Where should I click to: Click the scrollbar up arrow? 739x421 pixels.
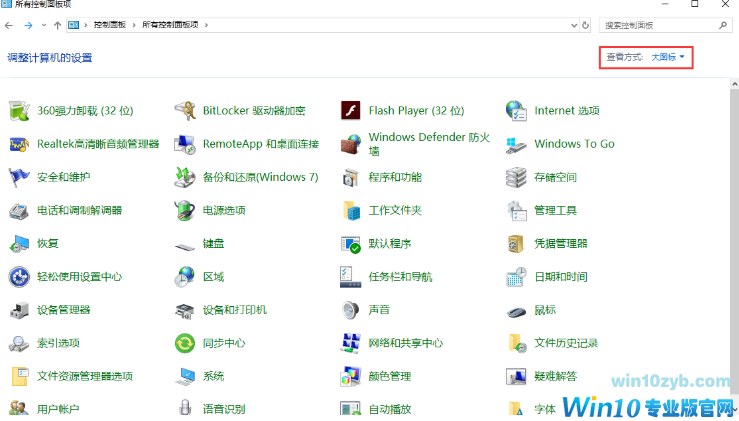735,83
